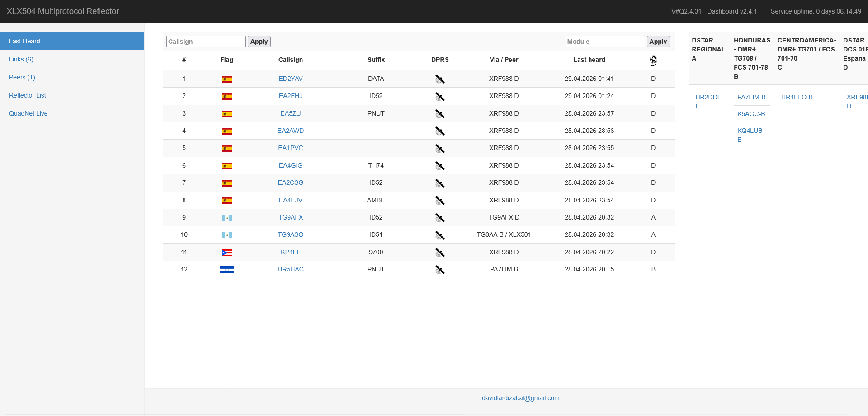Open the Reflector List page
The height and width of the screenshot is (416, 868).
28,95
